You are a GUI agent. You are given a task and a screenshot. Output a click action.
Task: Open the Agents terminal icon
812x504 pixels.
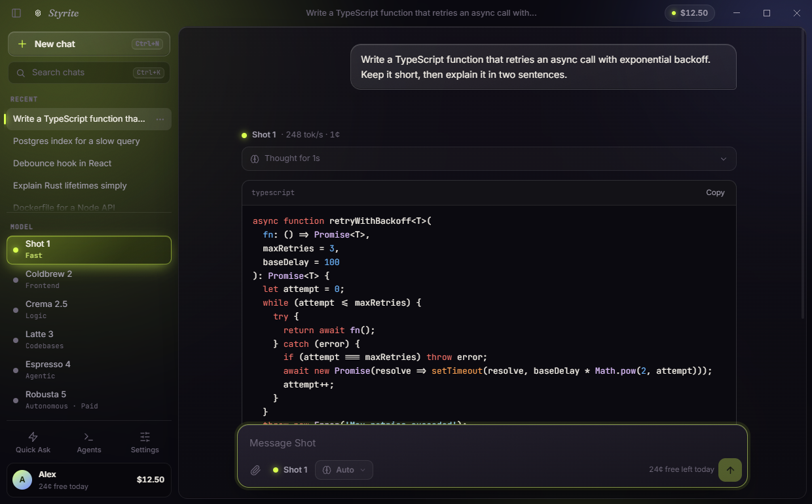click(x=89, y=437)
